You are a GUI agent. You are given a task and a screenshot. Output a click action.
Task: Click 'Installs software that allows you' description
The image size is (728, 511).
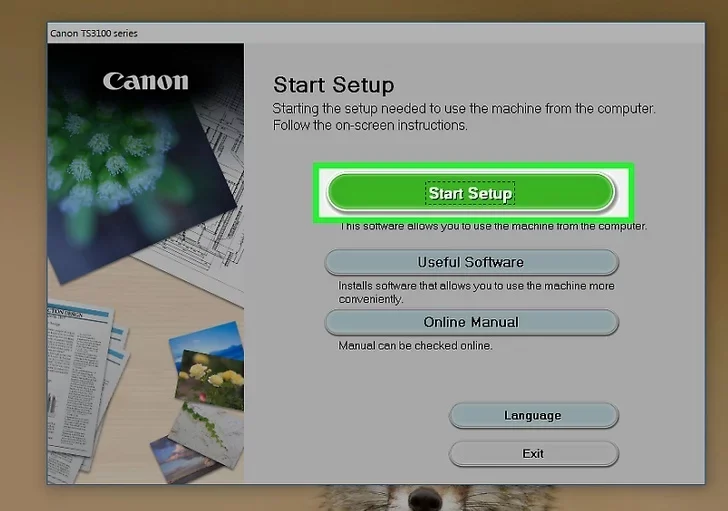point(476,292)
